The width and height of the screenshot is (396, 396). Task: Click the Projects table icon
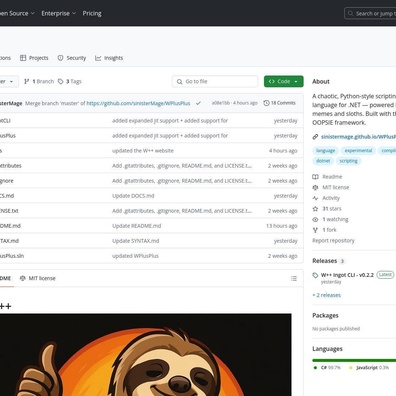[23, 58]
